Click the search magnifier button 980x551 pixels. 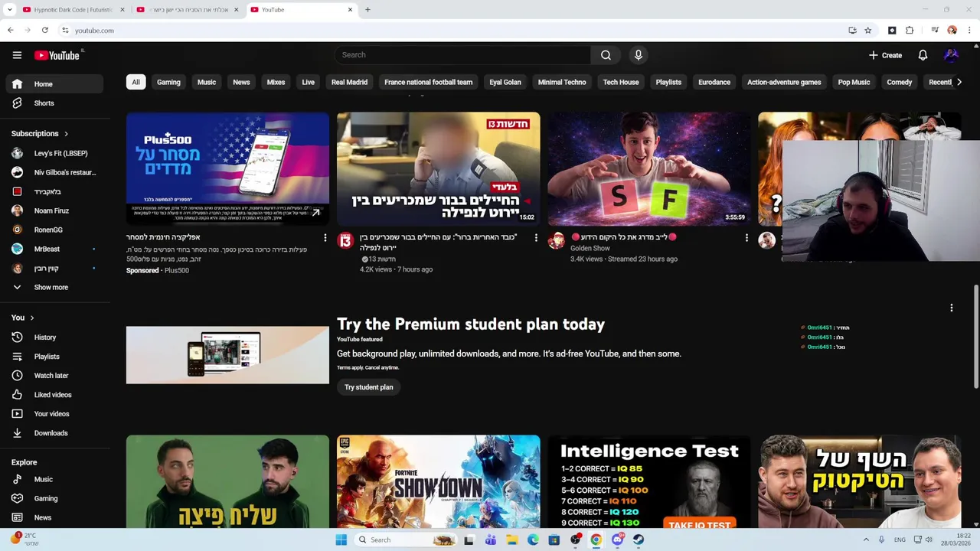point(606,55)
